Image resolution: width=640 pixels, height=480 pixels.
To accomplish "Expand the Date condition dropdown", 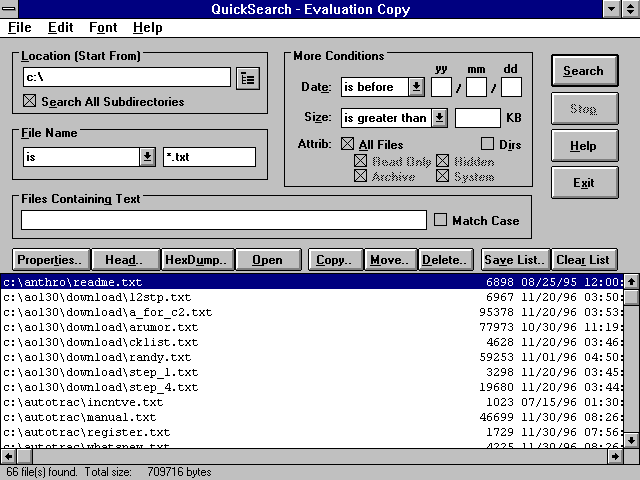I will pyautogui.click(x=416, y=87).
